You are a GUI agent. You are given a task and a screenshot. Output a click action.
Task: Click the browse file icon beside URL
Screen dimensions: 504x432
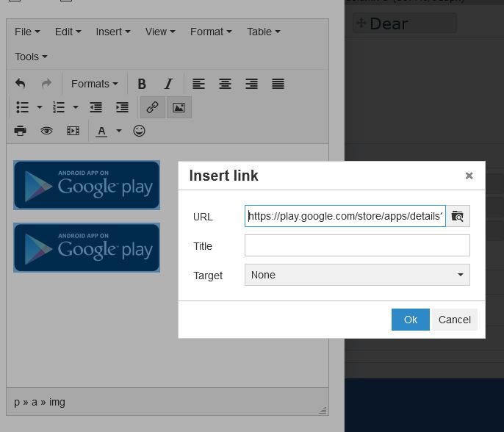coord(458,216)
